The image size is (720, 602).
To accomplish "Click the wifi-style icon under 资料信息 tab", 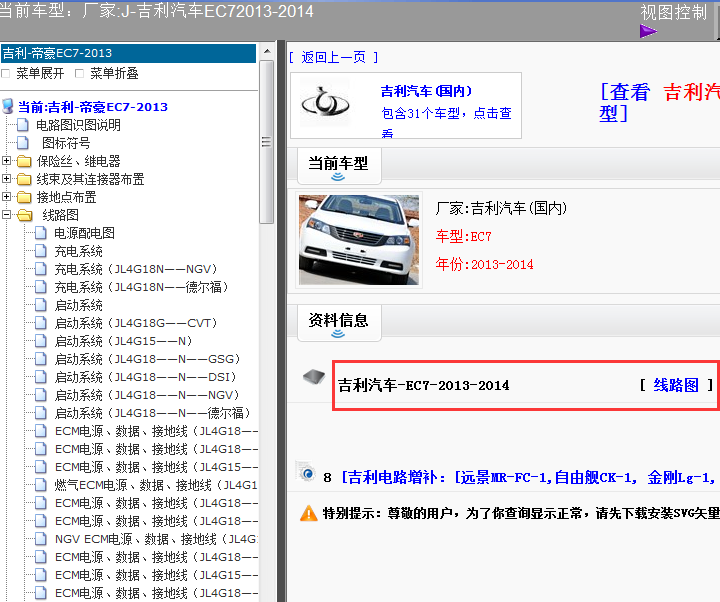I will [338, 334].
